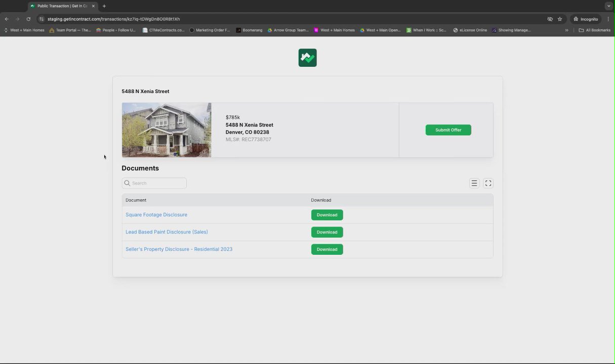Close the Public Transaction tab

pos(93,6)
